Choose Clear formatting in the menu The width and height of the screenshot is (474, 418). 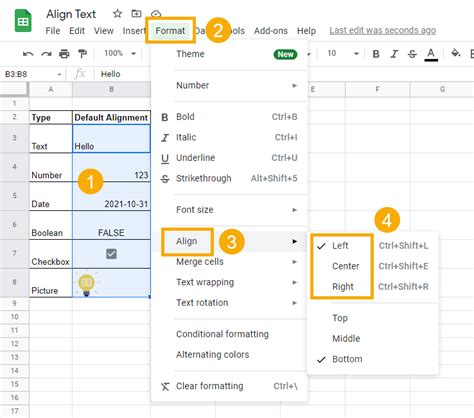coord(229,386)
